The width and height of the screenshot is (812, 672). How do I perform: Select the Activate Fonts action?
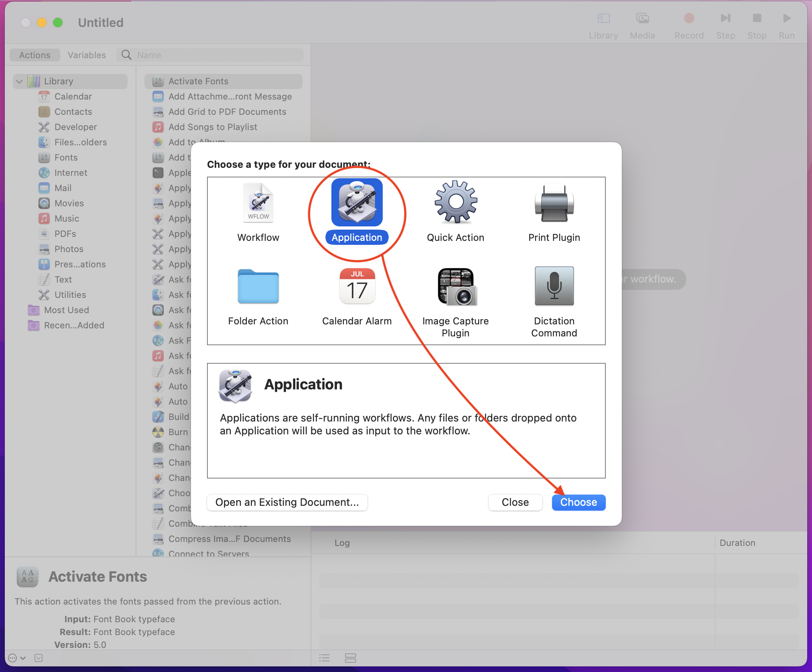pos(223,81)
